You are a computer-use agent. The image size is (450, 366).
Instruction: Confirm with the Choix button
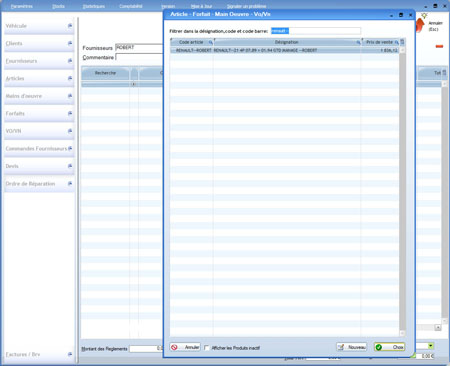coord(389,347)
